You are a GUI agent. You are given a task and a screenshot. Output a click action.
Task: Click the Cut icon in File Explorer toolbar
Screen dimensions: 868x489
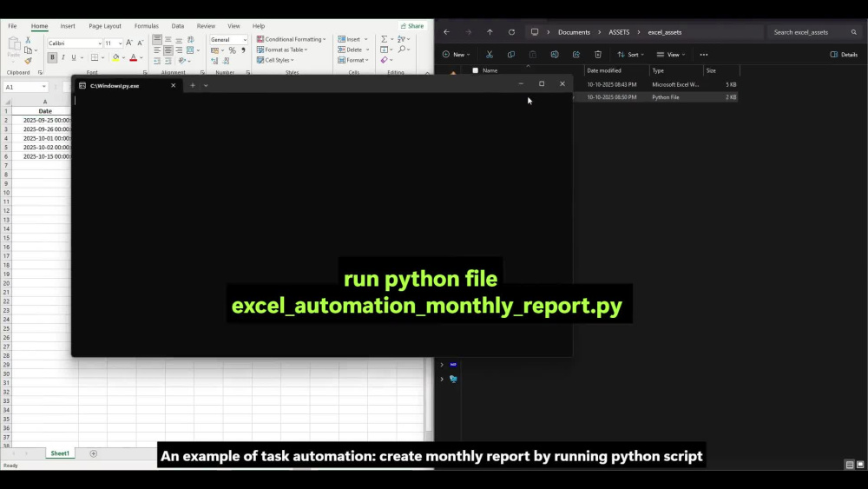490,54
